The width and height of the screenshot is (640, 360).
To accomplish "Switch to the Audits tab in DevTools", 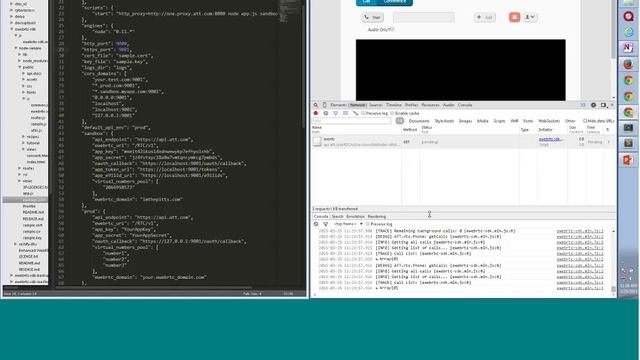I will [449, 105].
